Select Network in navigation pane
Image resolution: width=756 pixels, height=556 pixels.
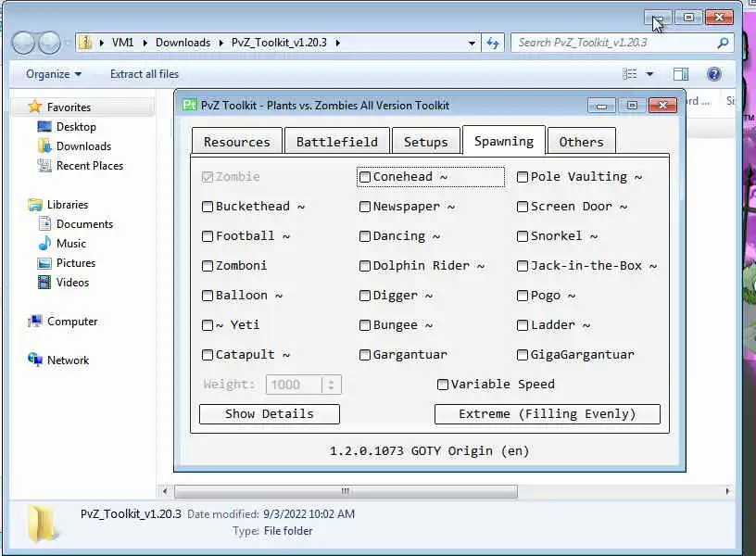[68, 360]
